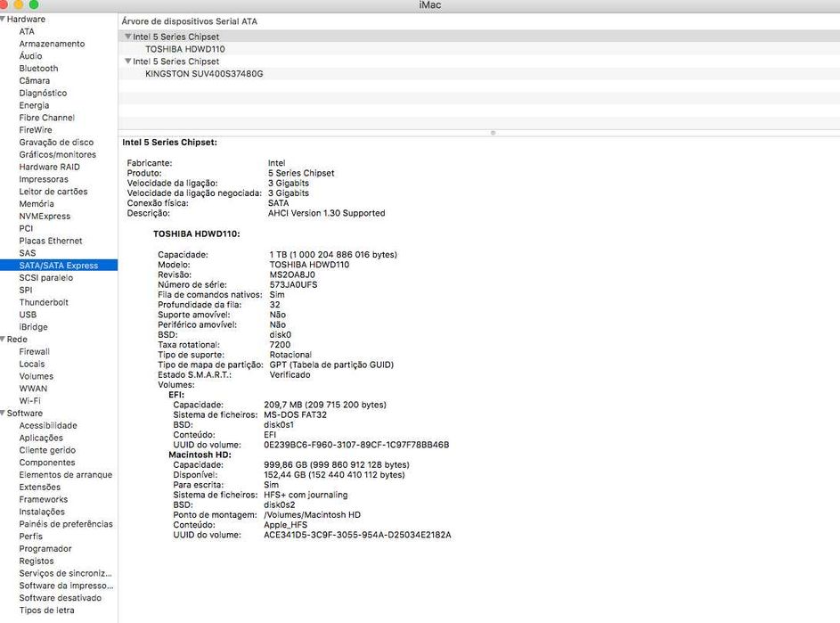Select Gráficos/monitores entry
This screenshot has width=840, height=623.
click(57, 154)
